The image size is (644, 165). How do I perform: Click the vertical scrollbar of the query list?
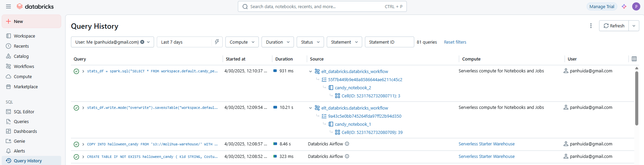pyautogui.click(x=637, y=98)
